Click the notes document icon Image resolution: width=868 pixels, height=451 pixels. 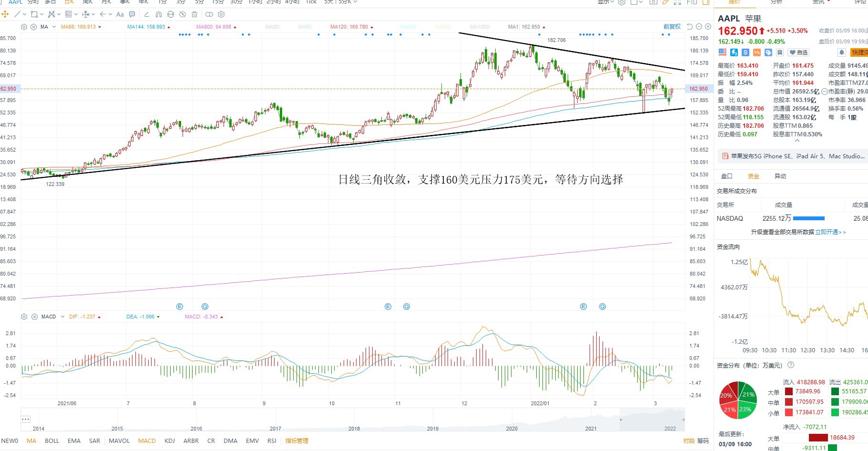[780, 52]
